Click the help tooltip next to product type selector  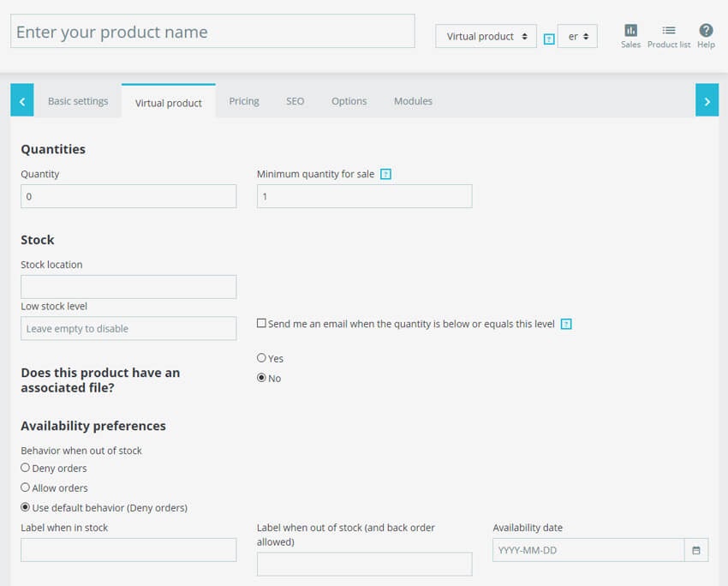[x=549, y=38]
